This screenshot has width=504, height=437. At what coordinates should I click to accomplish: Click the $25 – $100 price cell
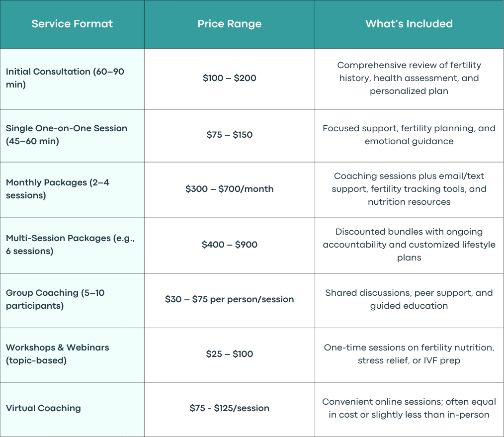[230, 355]
